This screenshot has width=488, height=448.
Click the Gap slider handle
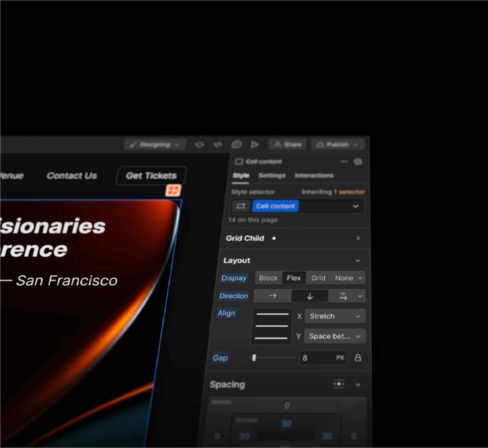tap(254, 358)
